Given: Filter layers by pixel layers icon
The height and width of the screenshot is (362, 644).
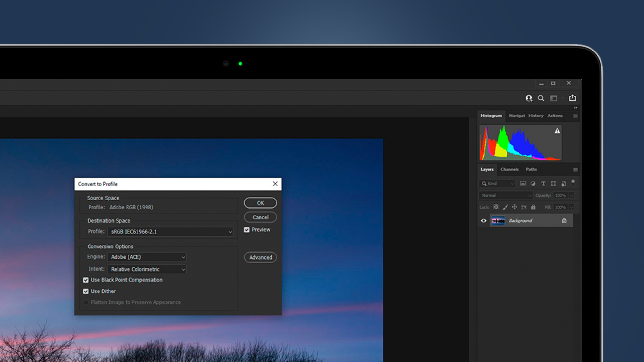Looking at the screenshot, I should coord(523,184).
